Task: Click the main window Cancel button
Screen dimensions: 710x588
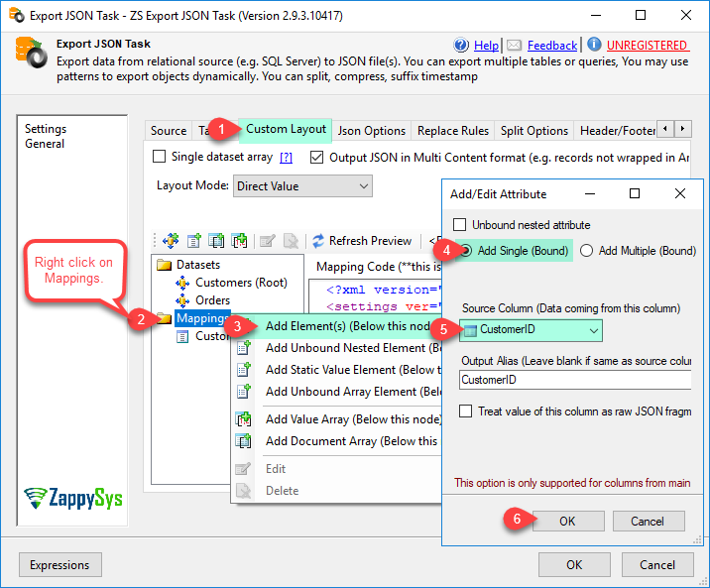Action: click(657, 564)
